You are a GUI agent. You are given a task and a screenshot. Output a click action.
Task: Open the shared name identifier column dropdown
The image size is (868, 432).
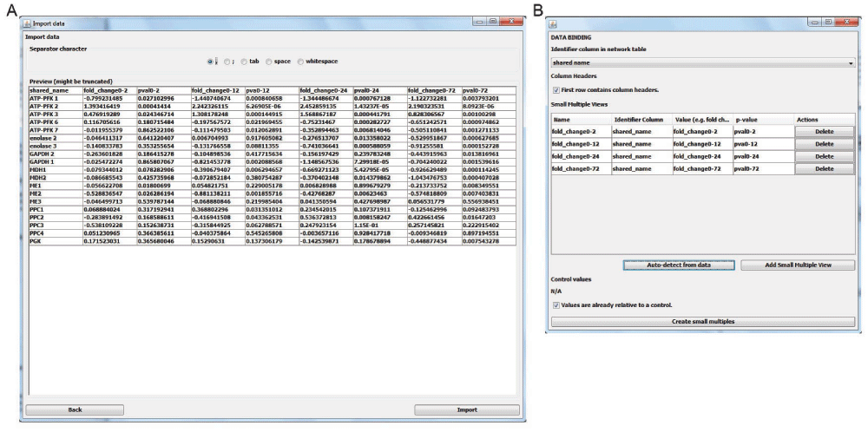click(703, 63)
